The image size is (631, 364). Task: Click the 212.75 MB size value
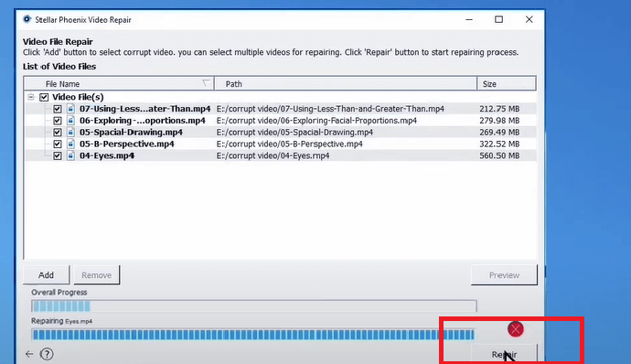pyautogui.click(x=499, y=109)
